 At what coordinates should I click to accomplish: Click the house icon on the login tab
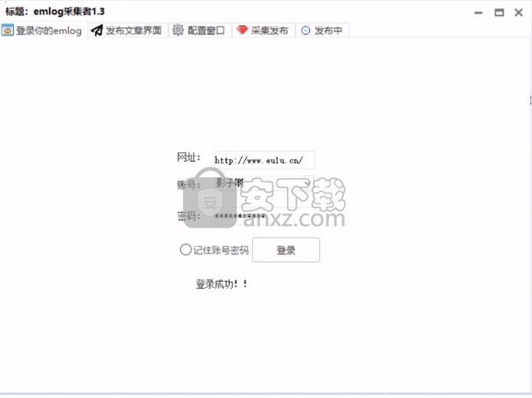pyautogui.click(x=8, y=30)
